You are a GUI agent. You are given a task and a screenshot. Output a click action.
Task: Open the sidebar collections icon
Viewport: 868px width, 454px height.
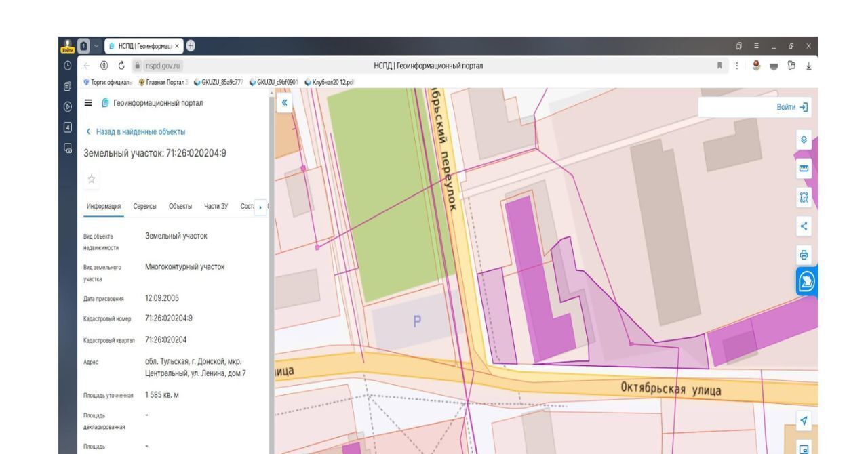click(x=68, y=87)
